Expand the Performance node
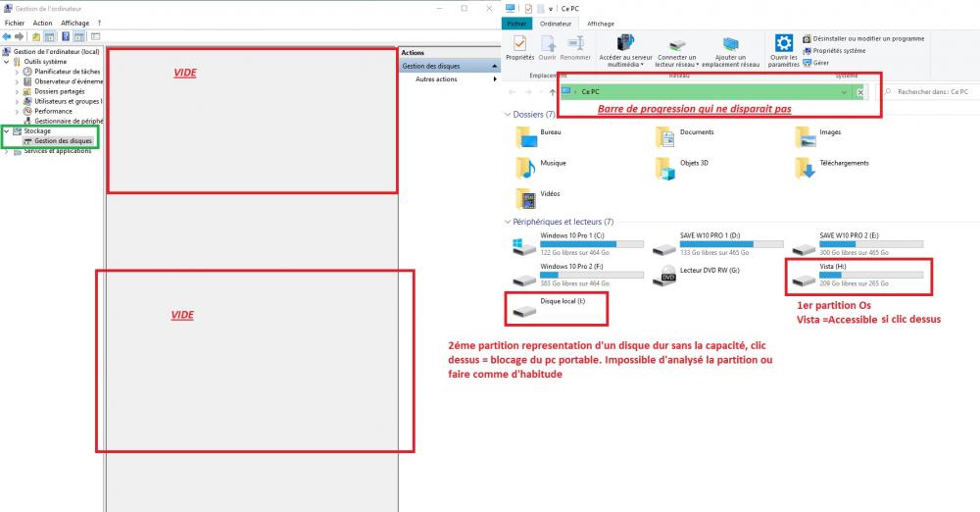Image resolution: width=980 pixels, height=512 pixels. coord(17,111)
